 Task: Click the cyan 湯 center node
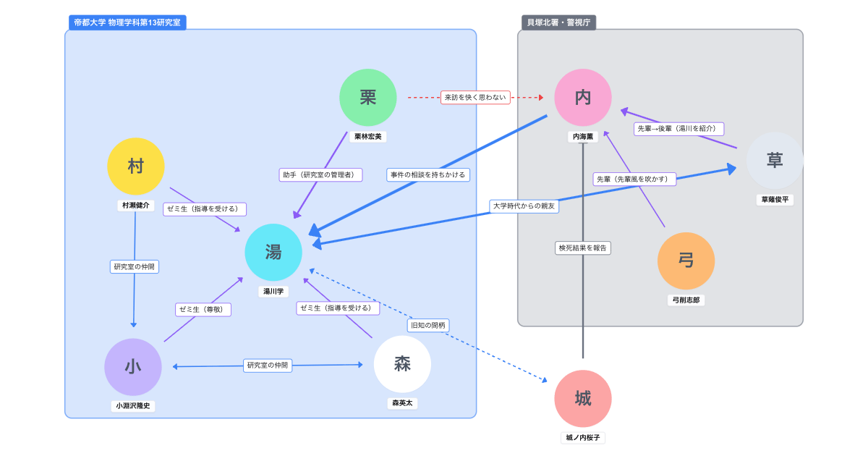click(273, 252)
